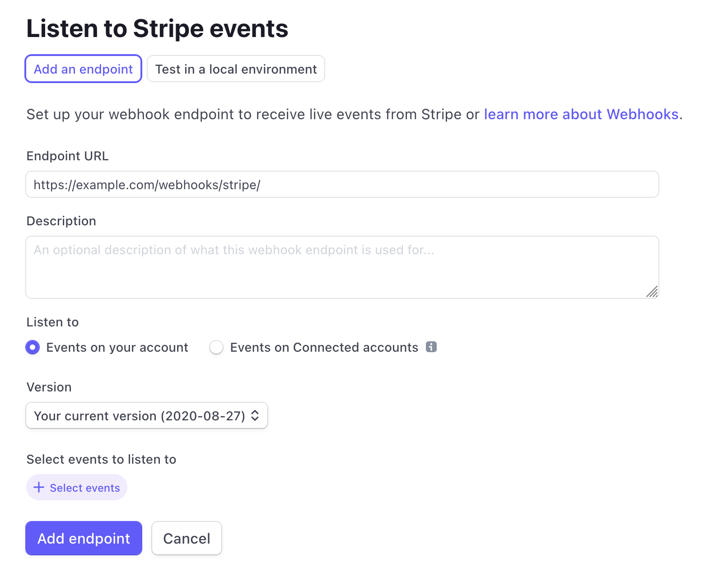Click the Events on your account label

pyautogui.click(x=117, y=347)
